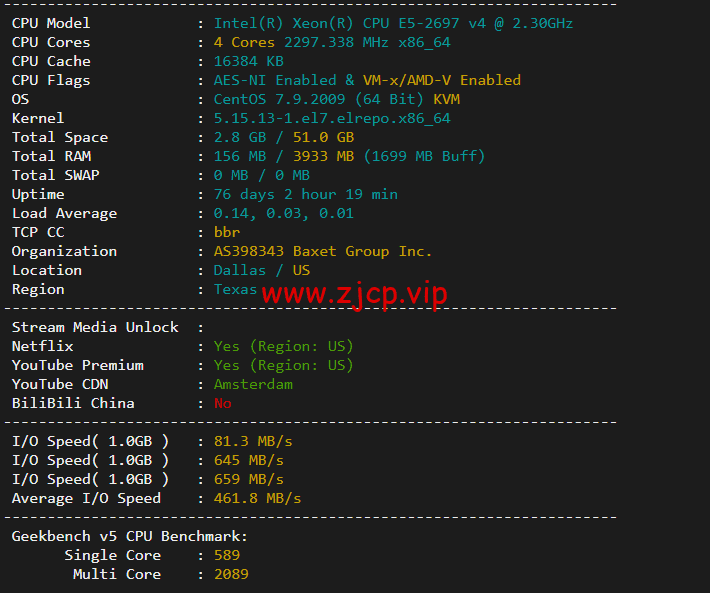The height and width of the screenshot is (593, 710).
Task: Click the red BiliBili China No result
Action: coord(222,403)
